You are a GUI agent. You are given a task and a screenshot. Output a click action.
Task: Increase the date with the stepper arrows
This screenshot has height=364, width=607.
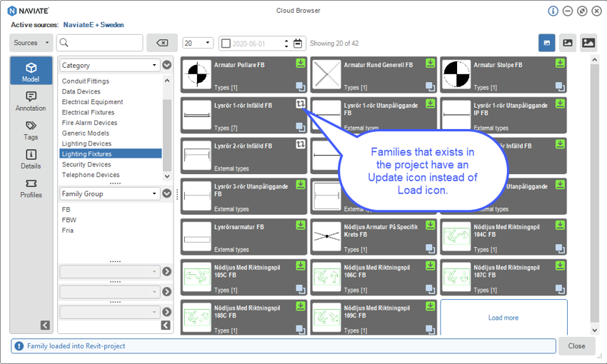[x=286, y=41]
